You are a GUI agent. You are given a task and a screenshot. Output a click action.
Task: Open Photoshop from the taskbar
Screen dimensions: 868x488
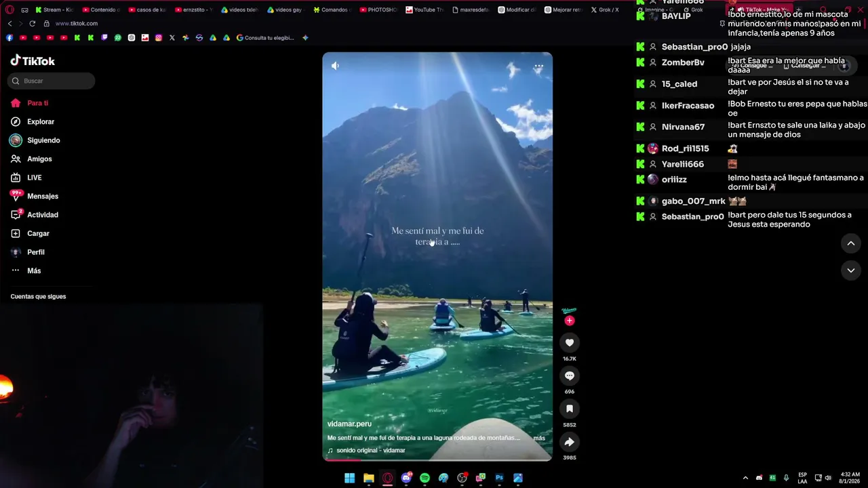(499, 478)
